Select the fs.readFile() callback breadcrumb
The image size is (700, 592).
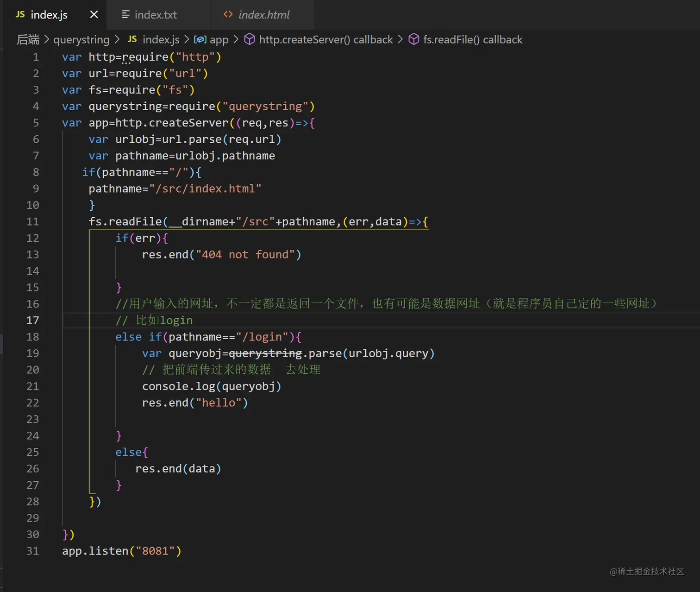(473, 40)
